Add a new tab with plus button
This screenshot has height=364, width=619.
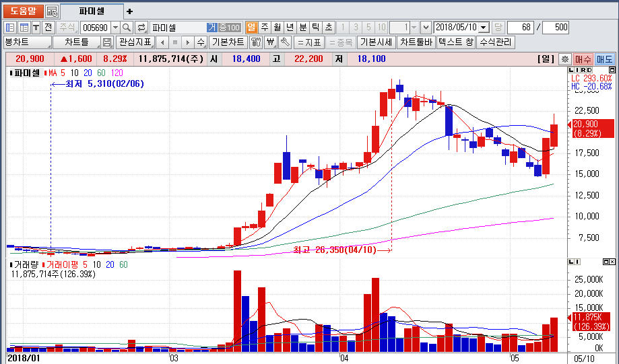130,11
